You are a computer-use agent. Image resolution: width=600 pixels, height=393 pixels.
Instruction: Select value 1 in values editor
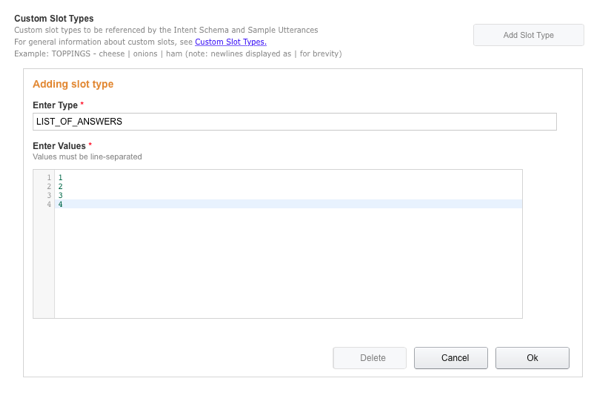60,178
